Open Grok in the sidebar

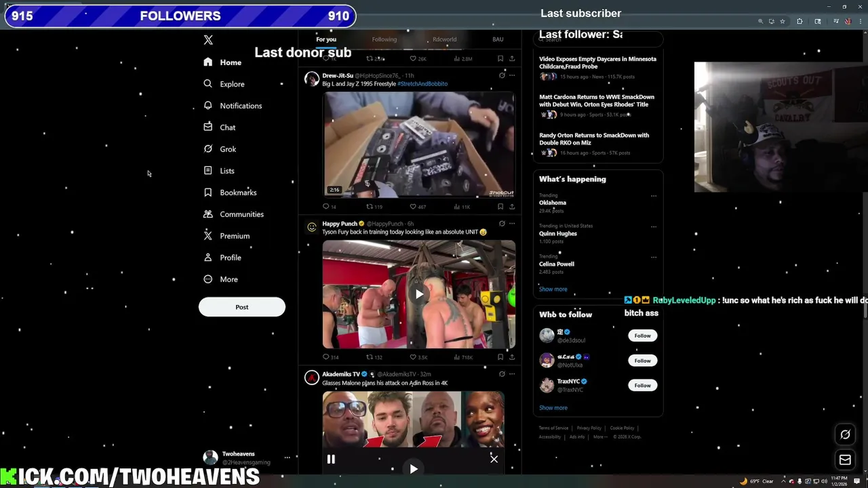click(x=220, y=149)
